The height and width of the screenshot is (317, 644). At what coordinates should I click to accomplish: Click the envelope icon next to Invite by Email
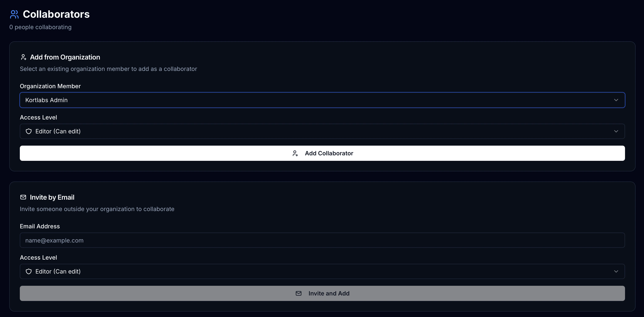(23, 197)
